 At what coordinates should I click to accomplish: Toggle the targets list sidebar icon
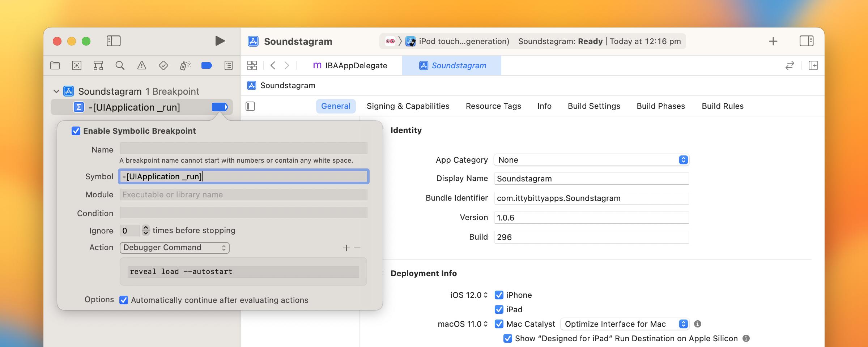[250, 106]
